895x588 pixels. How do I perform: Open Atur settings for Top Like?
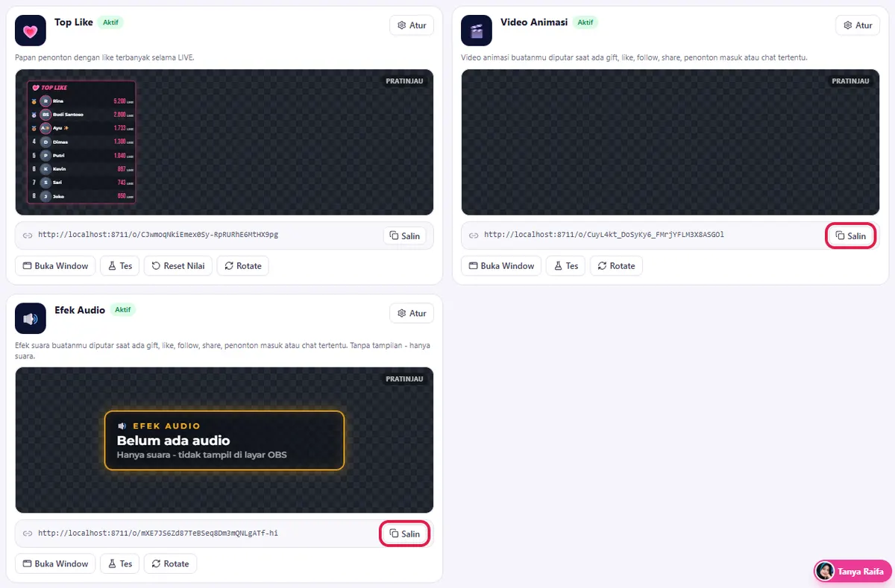point(412,25)
